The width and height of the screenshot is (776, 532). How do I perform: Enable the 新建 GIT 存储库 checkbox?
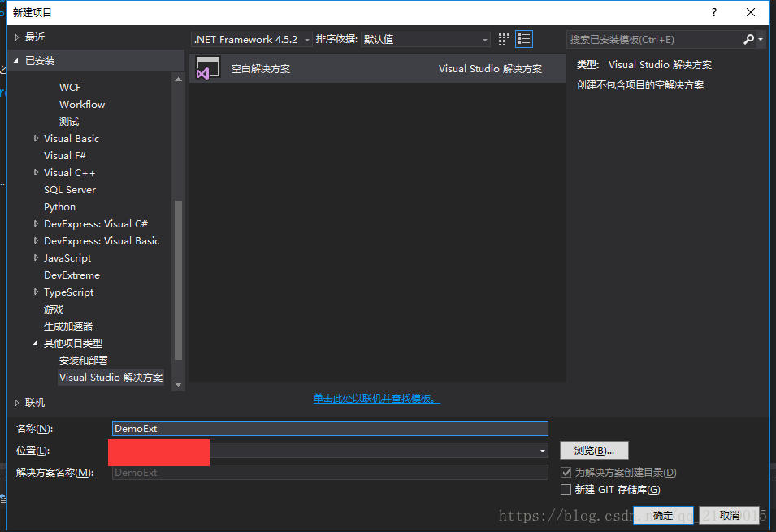tap(566, 489)
